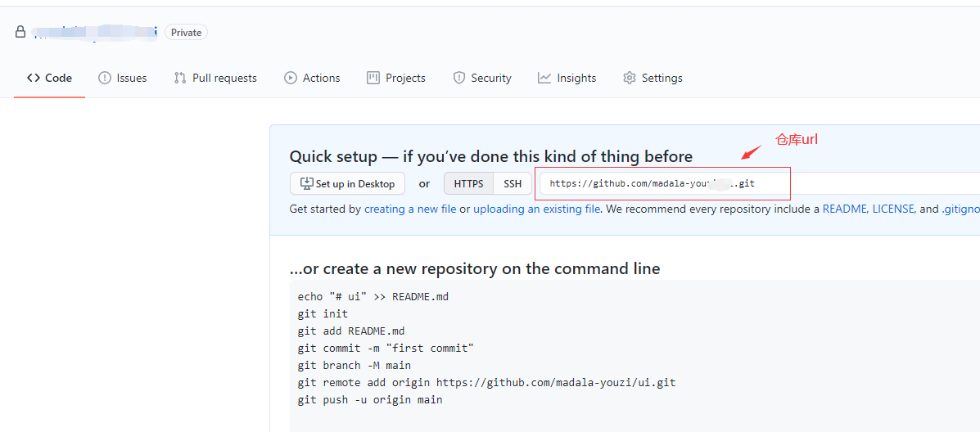Click the 'git init' command line
The width and height of the screenshot is (980, 432).
pyautogui.click(x=323, y=314)
